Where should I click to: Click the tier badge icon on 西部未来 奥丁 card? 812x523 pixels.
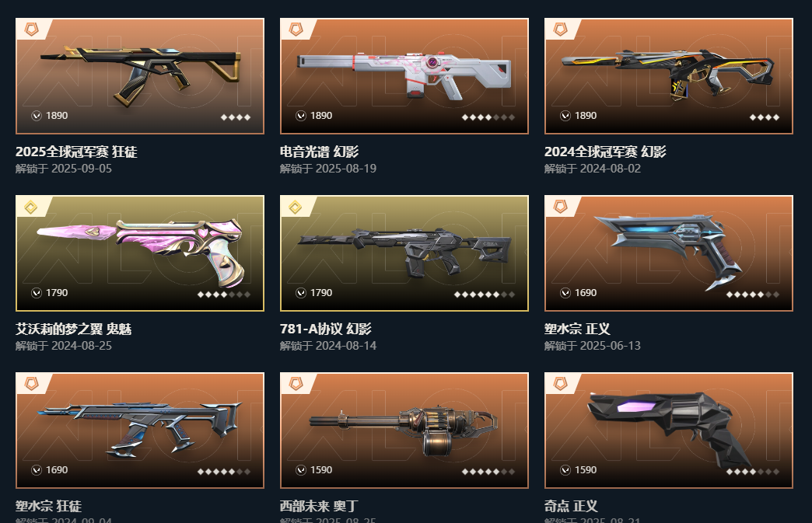tap(296, 384)
